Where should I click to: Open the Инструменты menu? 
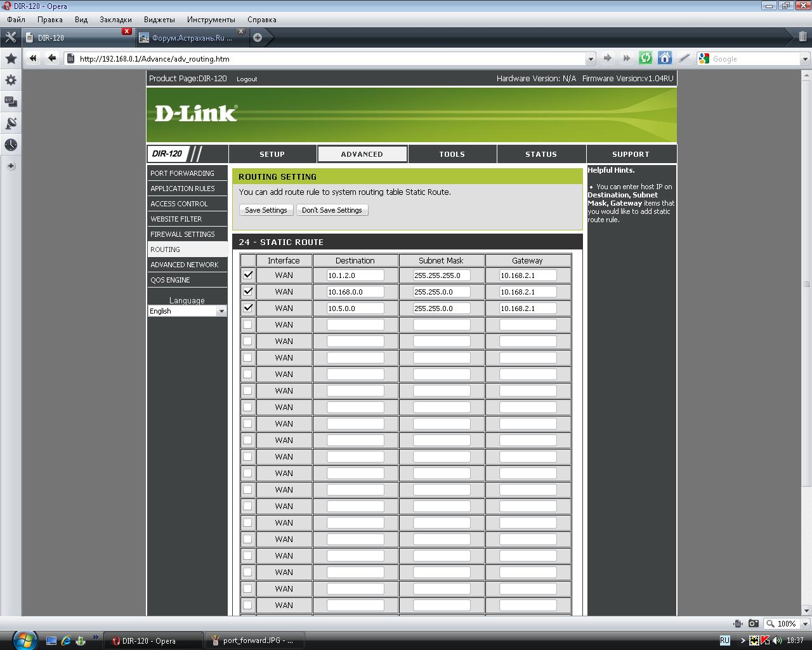point(211,19)
